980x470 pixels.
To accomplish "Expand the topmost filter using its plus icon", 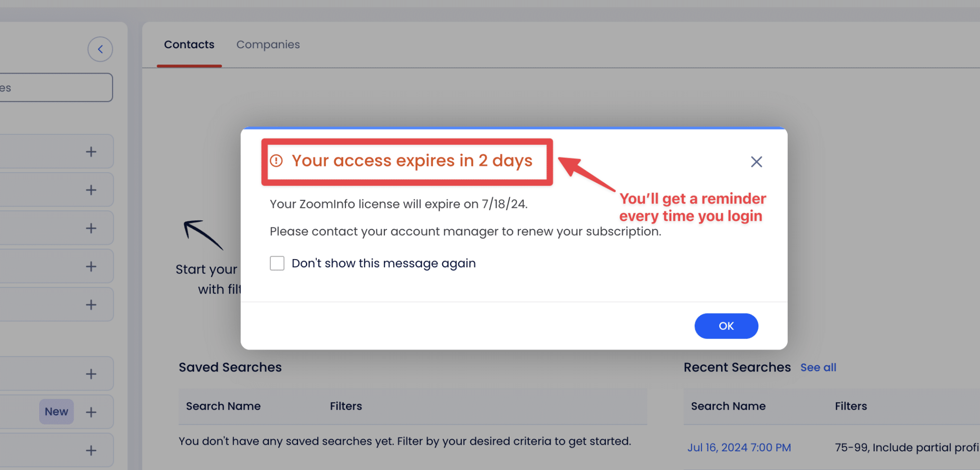I will pyautogui.click(x=91, y=151).
